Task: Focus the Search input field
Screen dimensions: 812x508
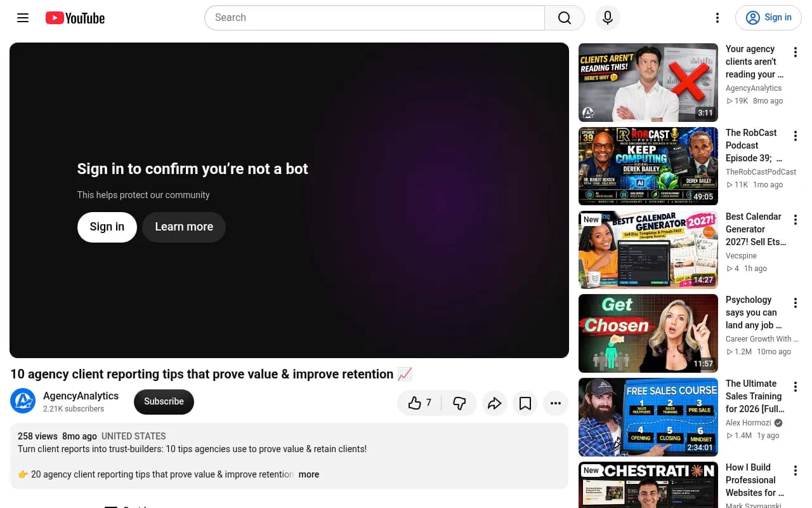Action: tap(374, 18)
